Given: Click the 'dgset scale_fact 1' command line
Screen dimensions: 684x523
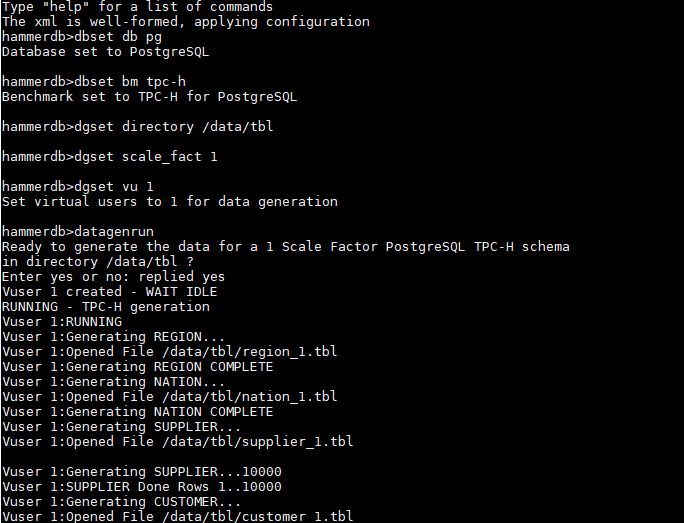Looking at the screenshot, I should [109, 157].
